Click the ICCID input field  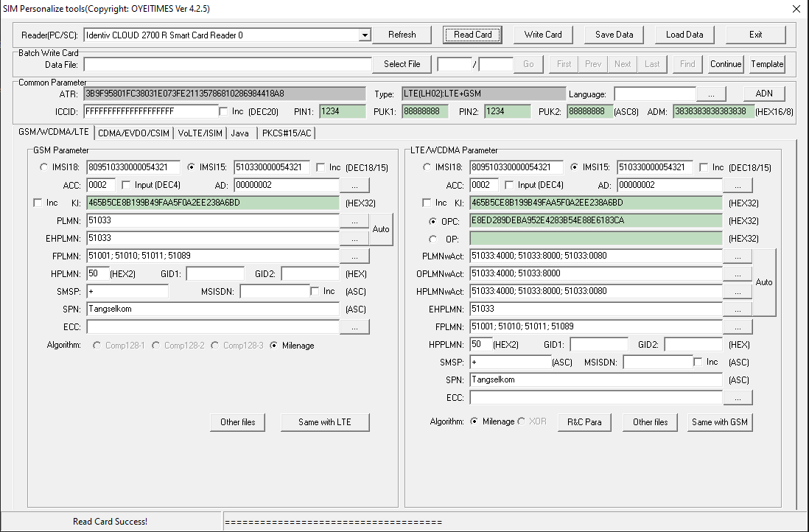[150, 111]
